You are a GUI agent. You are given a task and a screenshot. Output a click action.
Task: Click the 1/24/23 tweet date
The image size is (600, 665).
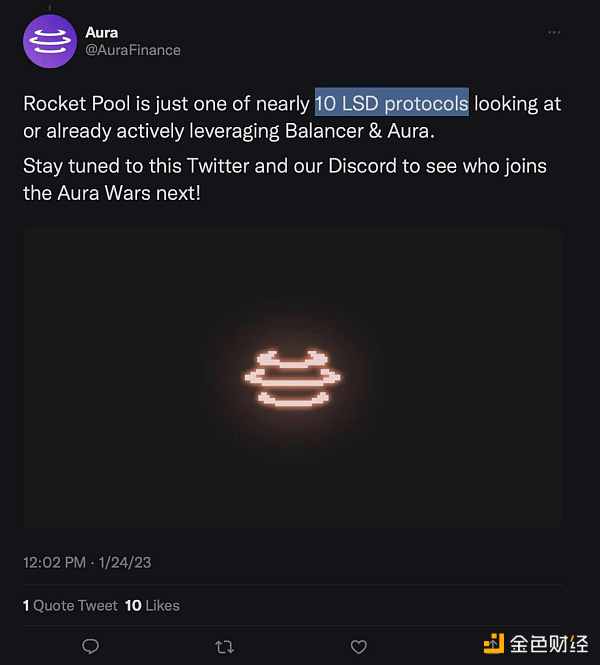pyautogui.click(x=125, y=563)
